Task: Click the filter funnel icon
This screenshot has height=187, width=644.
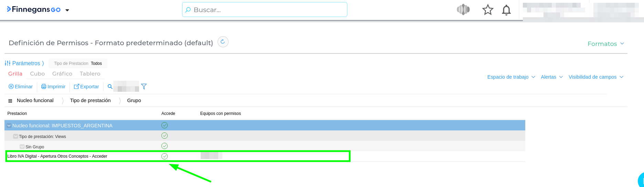Action: coord(144,87)
